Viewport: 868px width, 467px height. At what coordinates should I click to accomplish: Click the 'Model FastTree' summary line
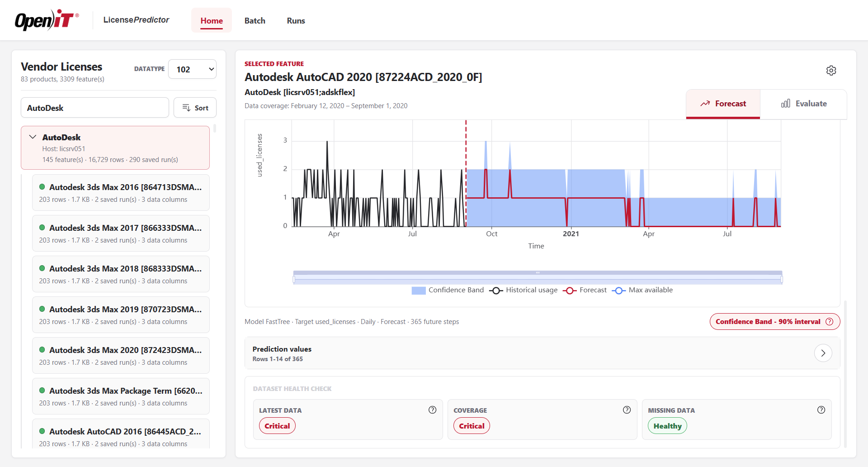pyautogui.click(x=352, y=322)
